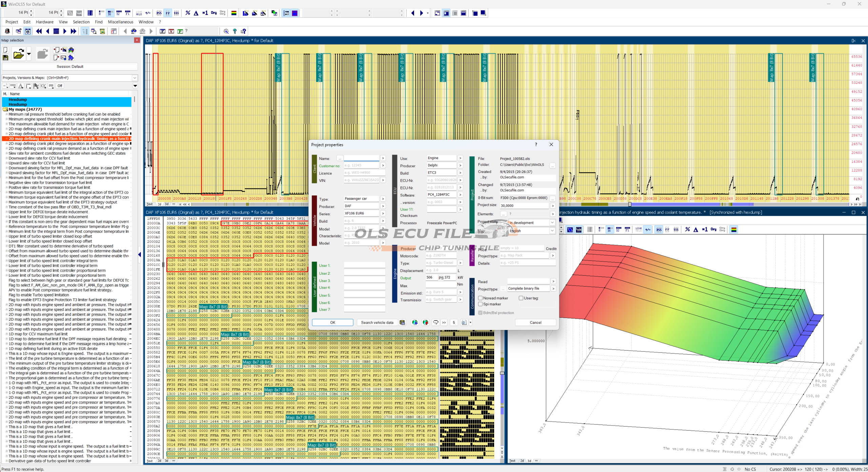868x472 pixels.
Task: Enable the Noread marker checkbox
Action: pyautogui.click(x=480, y=298)
